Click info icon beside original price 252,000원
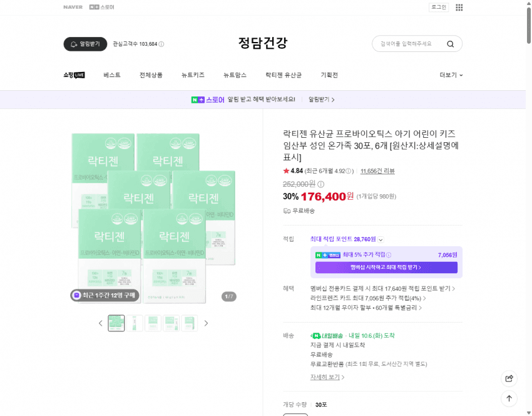 click(x=320, y=184)
